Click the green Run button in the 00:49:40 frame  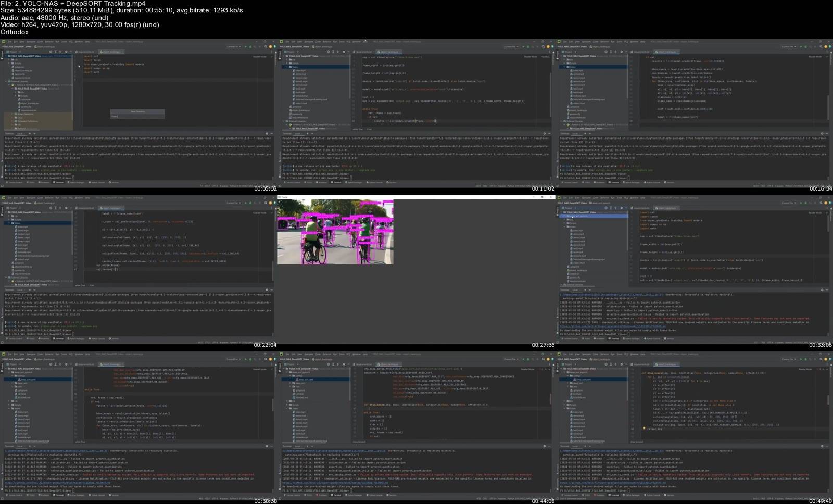[x=801, y=359]
